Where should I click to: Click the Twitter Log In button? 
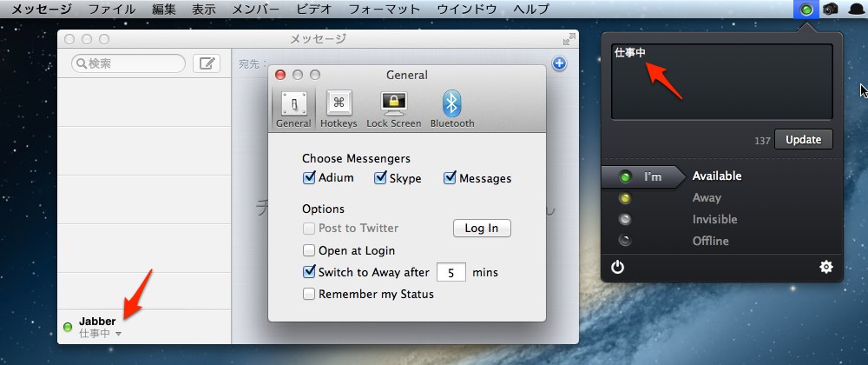482,229
